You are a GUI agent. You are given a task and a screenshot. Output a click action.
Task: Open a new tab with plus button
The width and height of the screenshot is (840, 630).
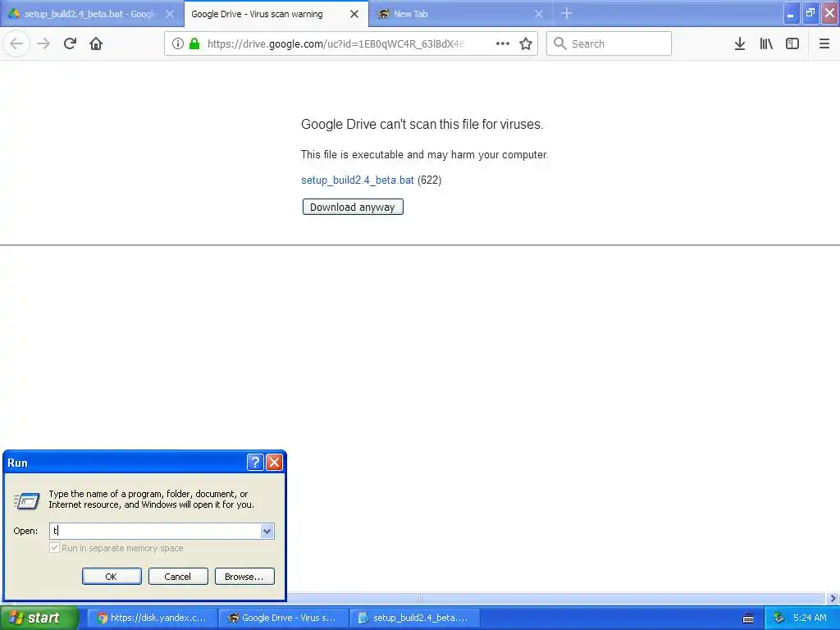566,13
